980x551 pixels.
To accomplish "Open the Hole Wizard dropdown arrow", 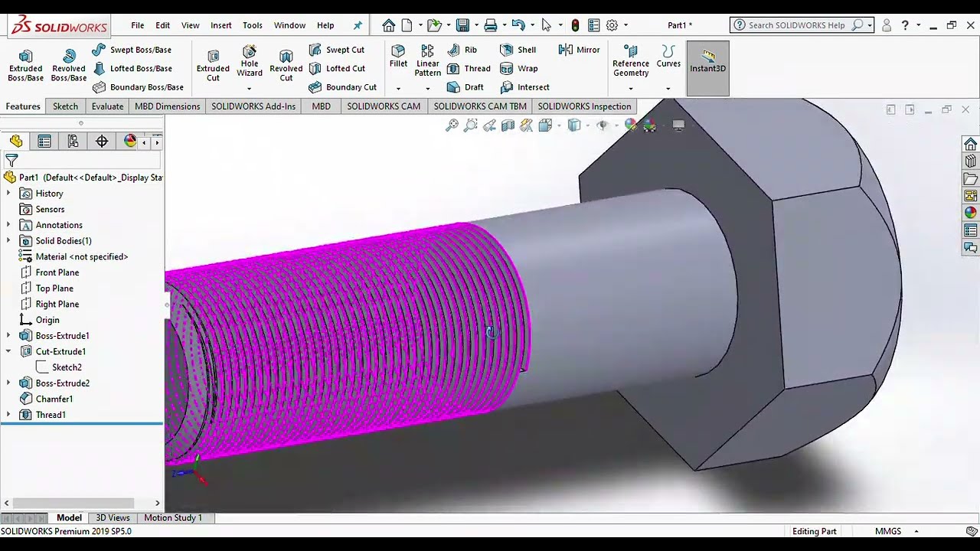I will click(x=250, y=89).
